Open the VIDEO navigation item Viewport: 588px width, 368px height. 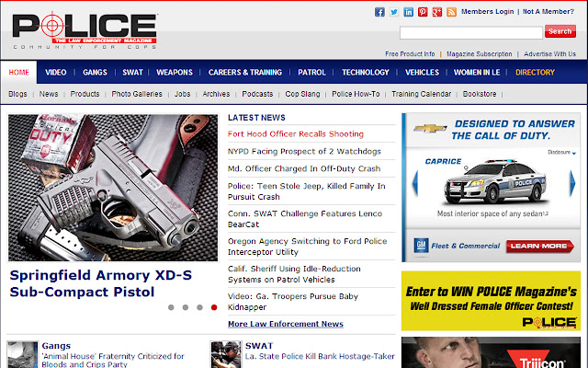click(x=56, y=72)
